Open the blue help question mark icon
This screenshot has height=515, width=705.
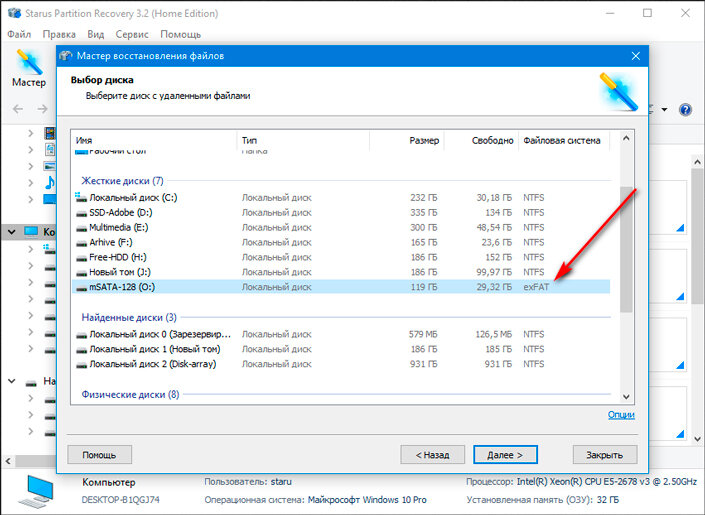pyautogui.click(x=685, y=109)
